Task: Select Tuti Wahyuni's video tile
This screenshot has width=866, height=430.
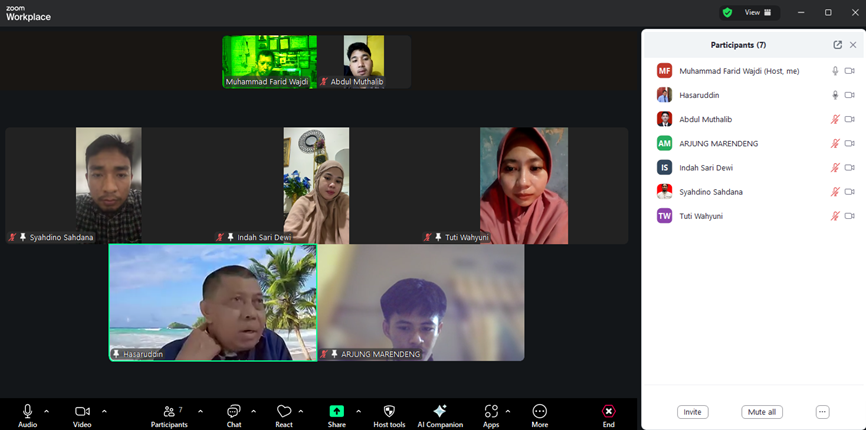Action: coord(524,185)
